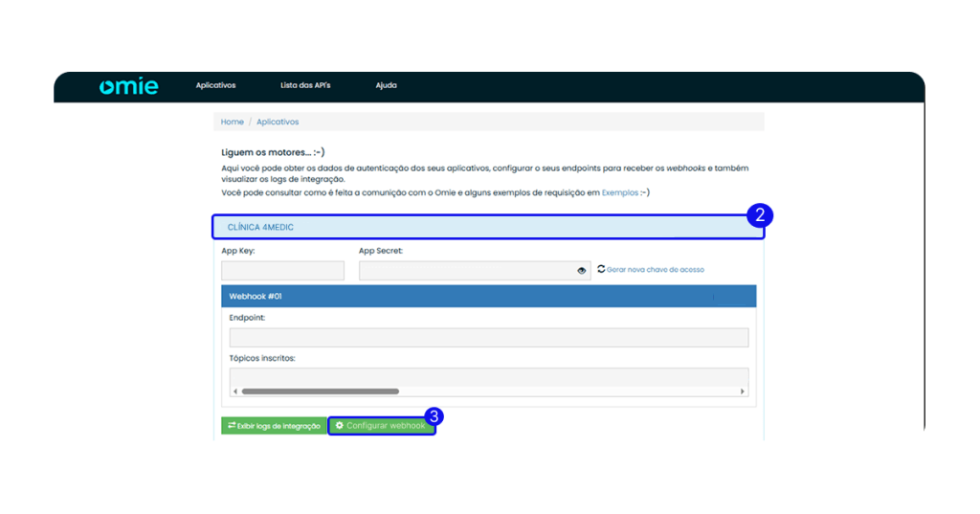Select the Tópicos inscritos text area
The height and width of the screenshot is (514, 980).
click(488, 376)
